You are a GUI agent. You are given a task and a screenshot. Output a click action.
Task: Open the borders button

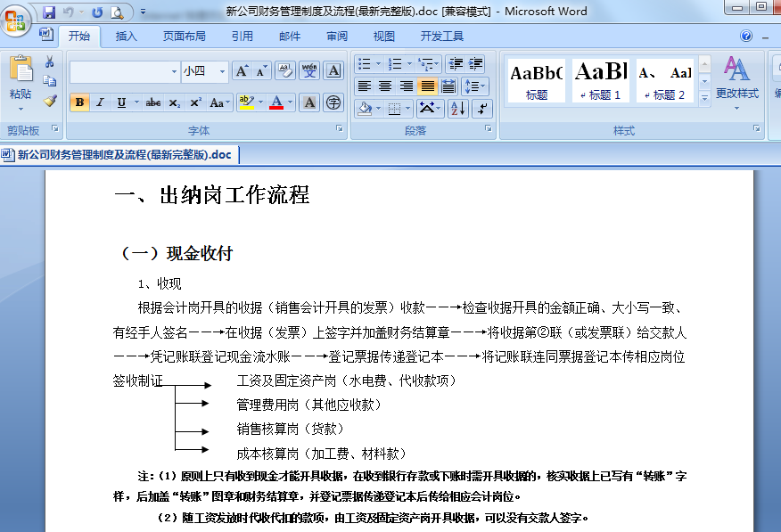[394, 109]
